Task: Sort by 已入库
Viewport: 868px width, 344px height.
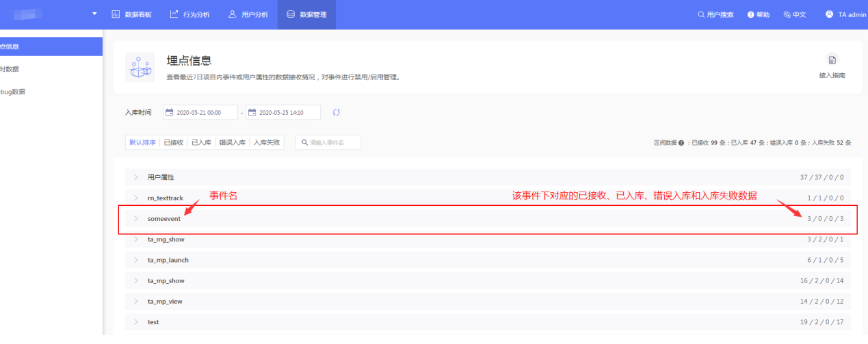Action: tap(201, 142)
